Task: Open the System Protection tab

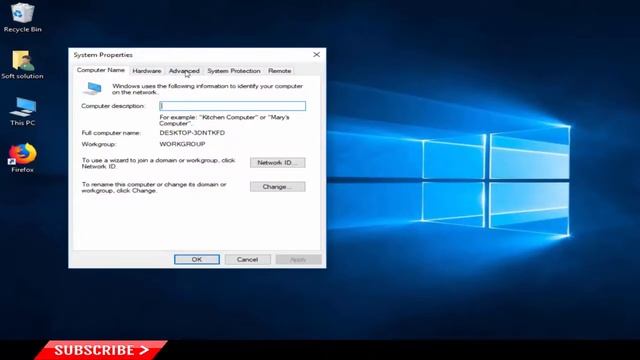Action: [233, 71]
